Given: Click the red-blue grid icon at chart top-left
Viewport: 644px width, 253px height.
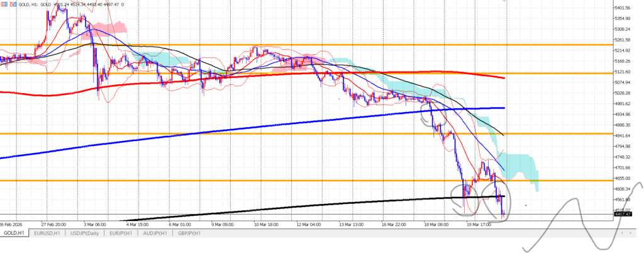Looking at the screenshot, I should point(5,3).
